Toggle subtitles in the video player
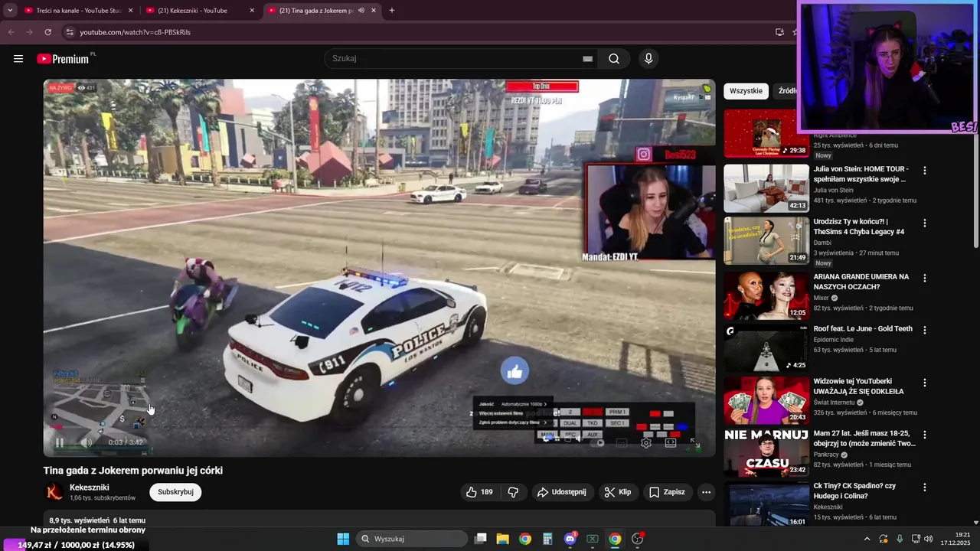The width and height of the screenshot is (980, 551). click(622, 442)
